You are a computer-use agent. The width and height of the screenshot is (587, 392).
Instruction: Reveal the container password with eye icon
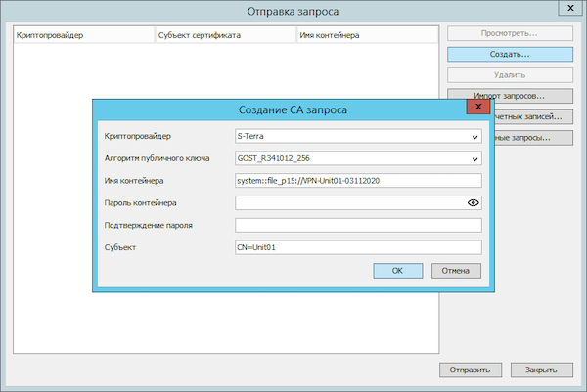(x=474, y=202)
